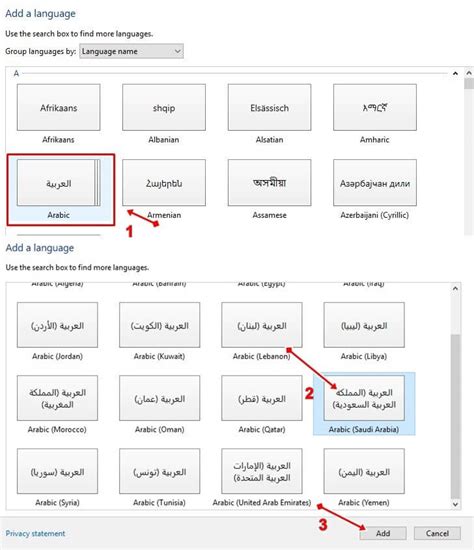Open the Privacy statement link
Image resolution: width=474 pixels, height=550 pixels.
click(x=35, y=534)
